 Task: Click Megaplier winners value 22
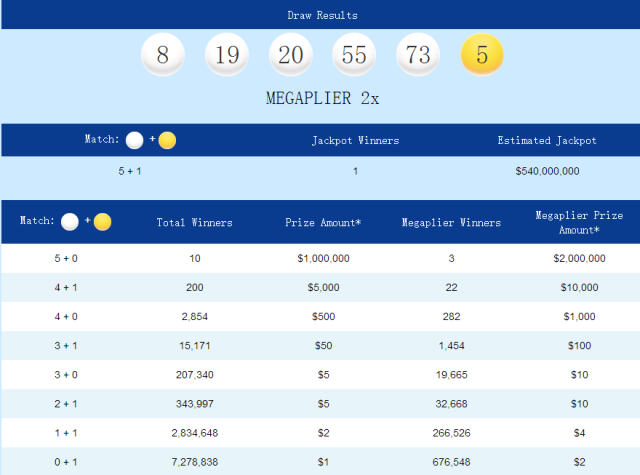click(451, 288)
